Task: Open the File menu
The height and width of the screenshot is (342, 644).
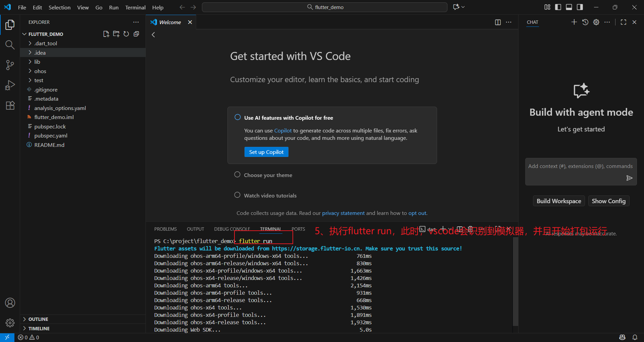Action: [x=22, y=7]
